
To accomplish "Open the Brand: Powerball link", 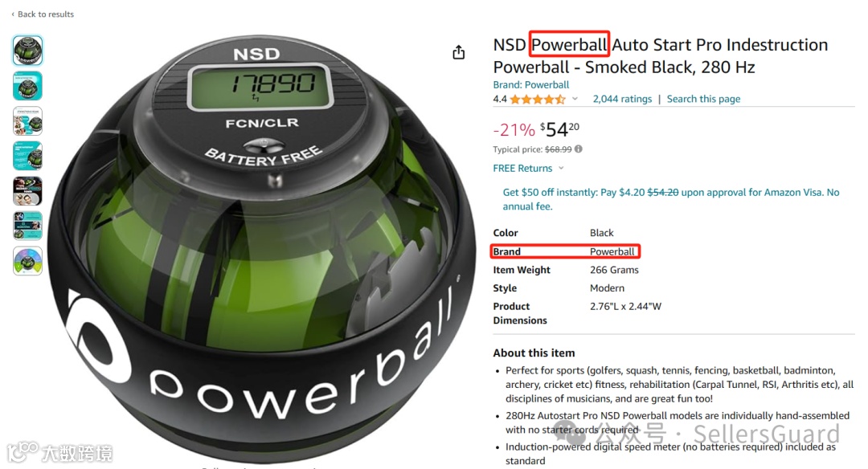I will [531, 84].
